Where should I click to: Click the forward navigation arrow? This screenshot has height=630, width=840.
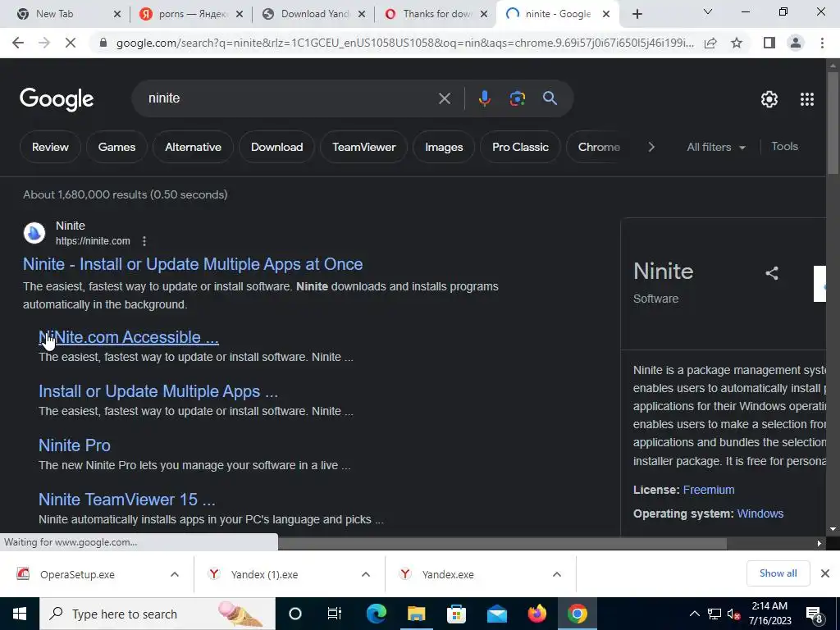click(x=44, y=43)
